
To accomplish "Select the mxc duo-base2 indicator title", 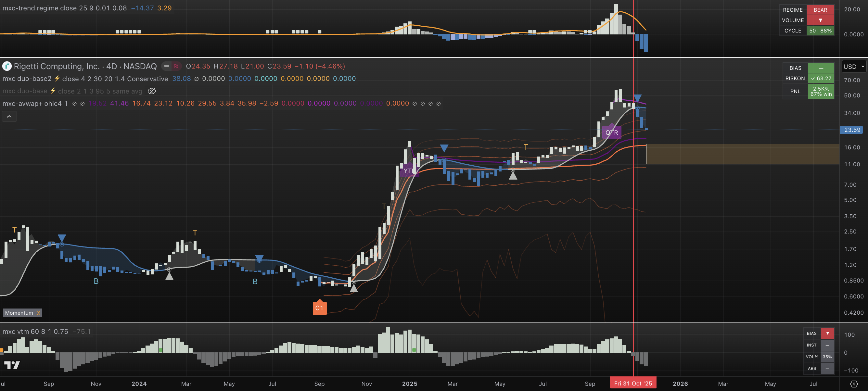I will 27,79.
